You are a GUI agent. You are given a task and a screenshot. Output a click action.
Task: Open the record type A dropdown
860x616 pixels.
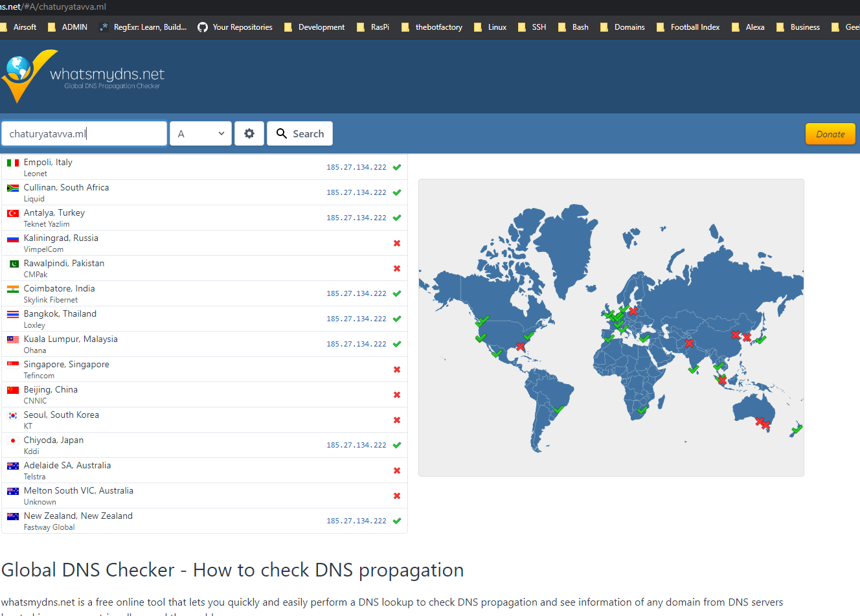201,133
